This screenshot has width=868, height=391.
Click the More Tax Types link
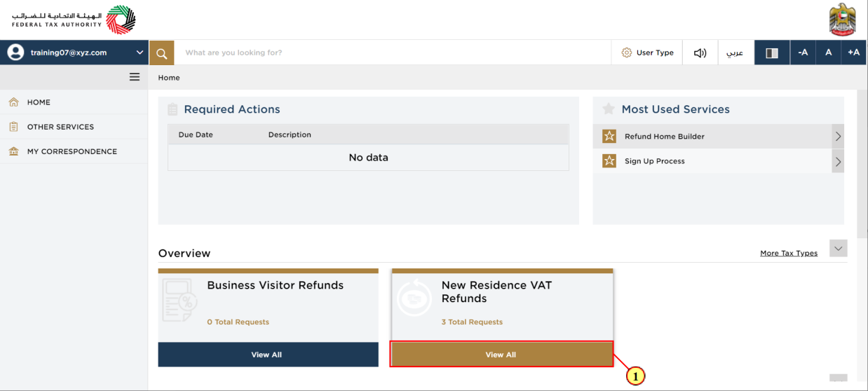pos(789,254)
